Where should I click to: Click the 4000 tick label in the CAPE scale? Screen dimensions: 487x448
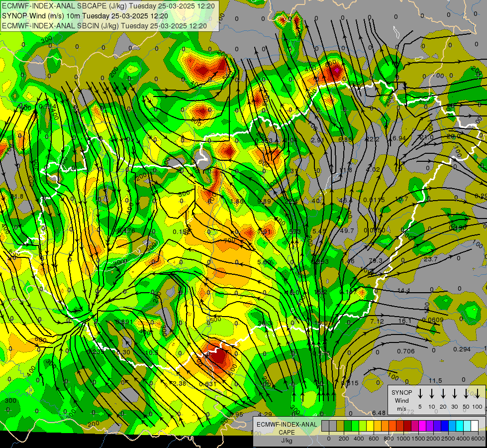[x=463, y=439]
